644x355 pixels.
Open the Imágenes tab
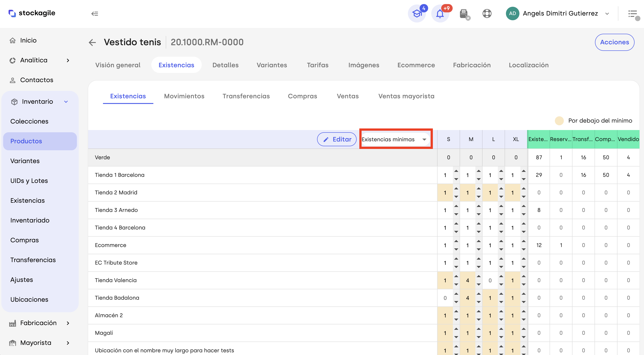(364, 65)
